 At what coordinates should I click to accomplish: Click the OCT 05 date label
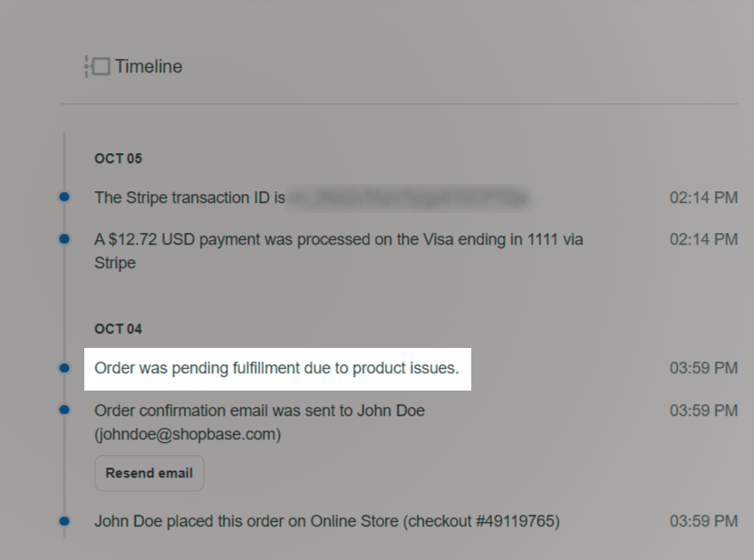pyautogui.click(x=118, y=159)
